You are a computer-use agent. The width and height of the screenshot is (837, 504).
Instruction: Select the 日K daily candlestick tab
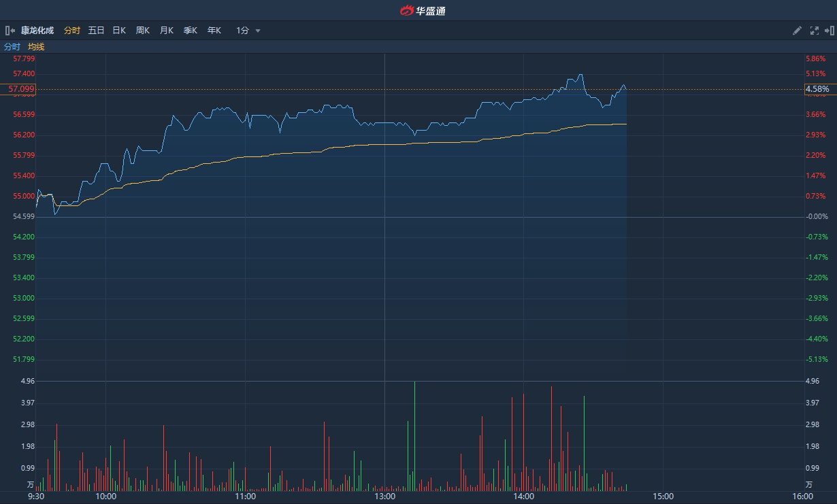click(119, 31)
